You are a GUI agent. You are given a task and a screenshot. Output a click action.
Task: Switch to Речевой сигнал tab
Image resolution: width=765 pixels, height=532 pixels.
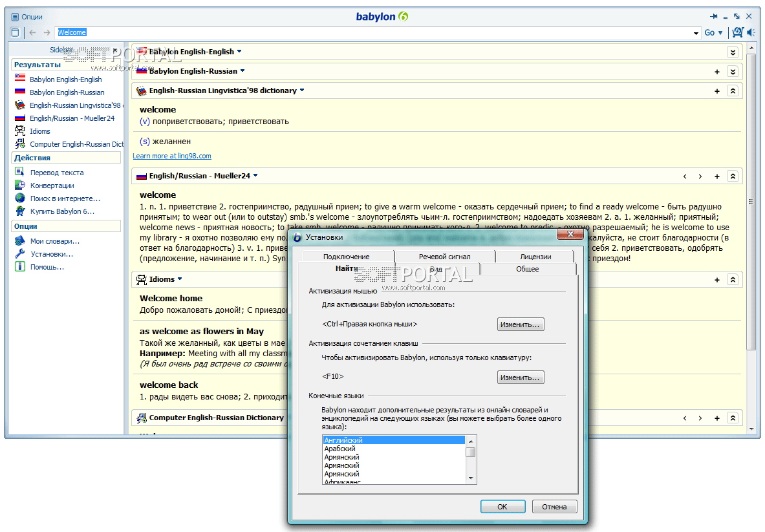[x=444, y=257]
